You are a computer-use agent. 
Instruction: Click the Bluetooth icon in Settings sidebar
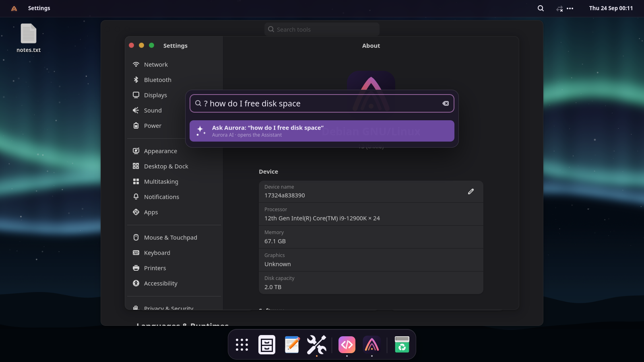click(136, 80)
